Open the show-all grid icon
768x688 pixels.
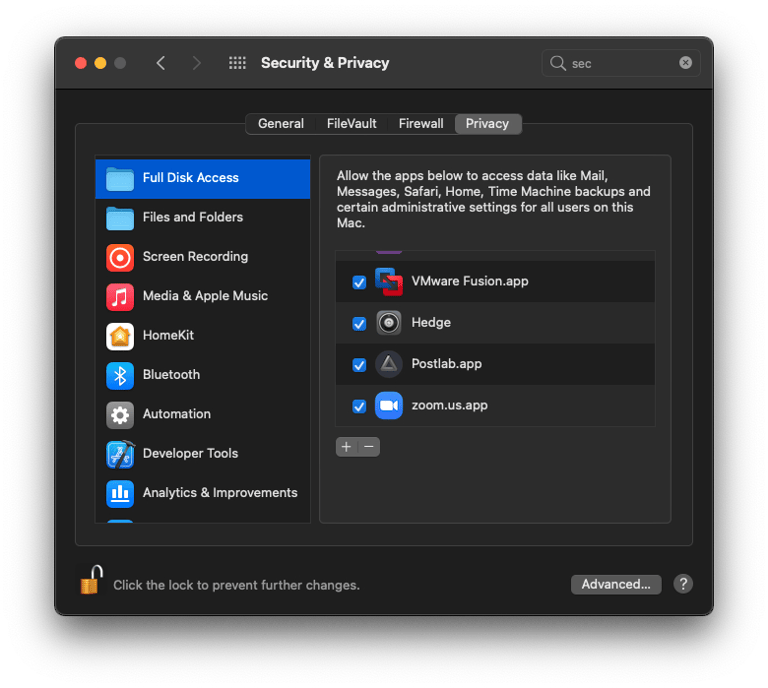pyautogui.click(x=237, y=63)
